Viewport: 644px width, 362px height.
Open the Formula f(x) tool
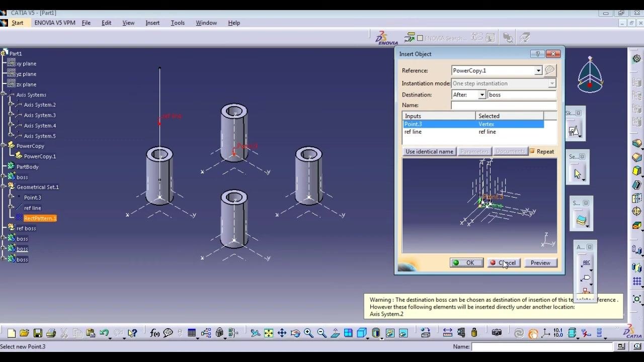[154, 333]
